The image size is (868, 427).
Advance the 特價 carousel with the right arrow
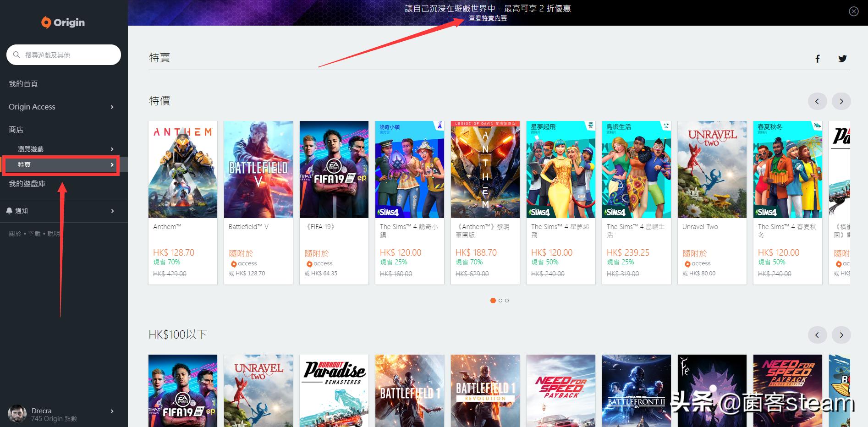coord(841,101)
